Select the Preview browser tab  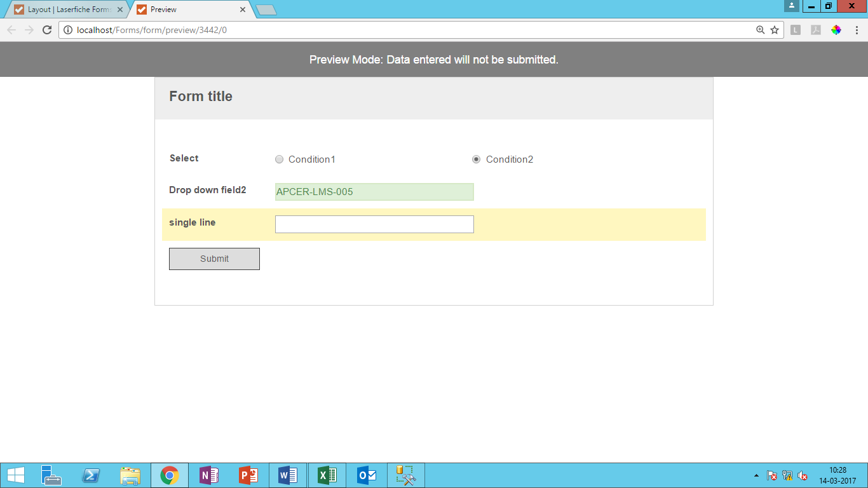point(191,10)
